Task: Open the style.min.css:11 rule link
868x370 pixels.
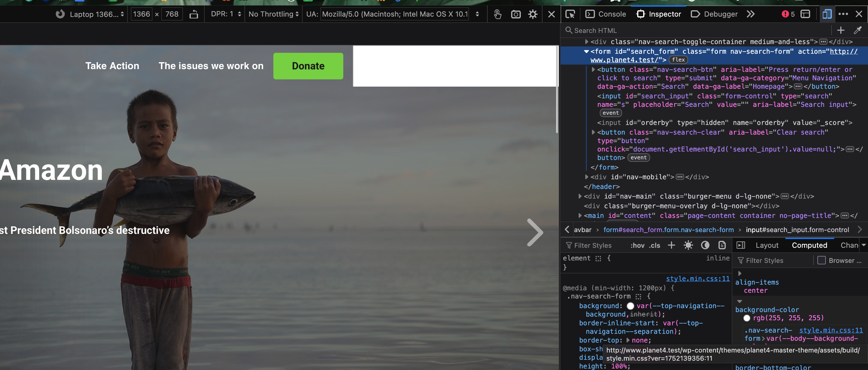Action: [x=697, y=279]
